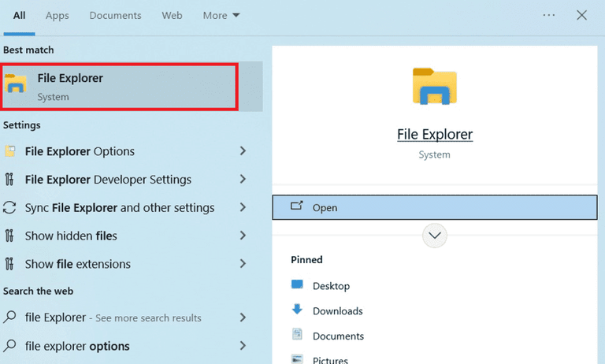
Task: Click the tools icon beside Show file extensions
Action: point(9,264)
